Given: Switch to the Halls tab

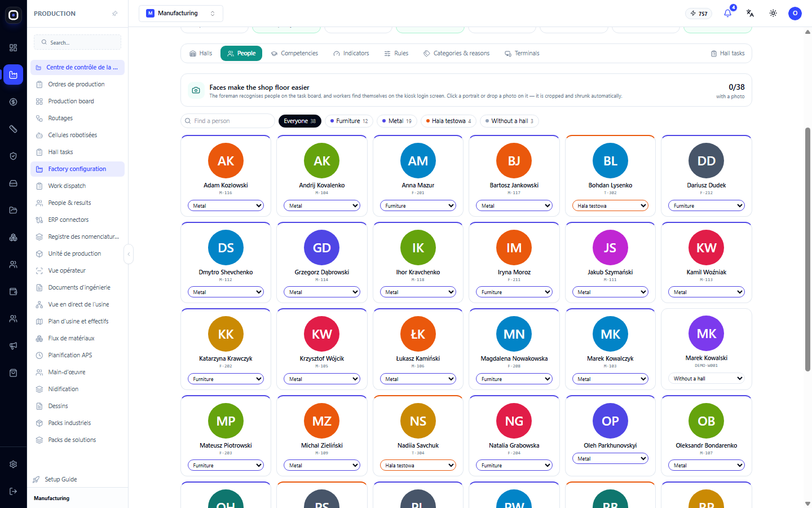Looking at the screenshot, I should 201,53.
